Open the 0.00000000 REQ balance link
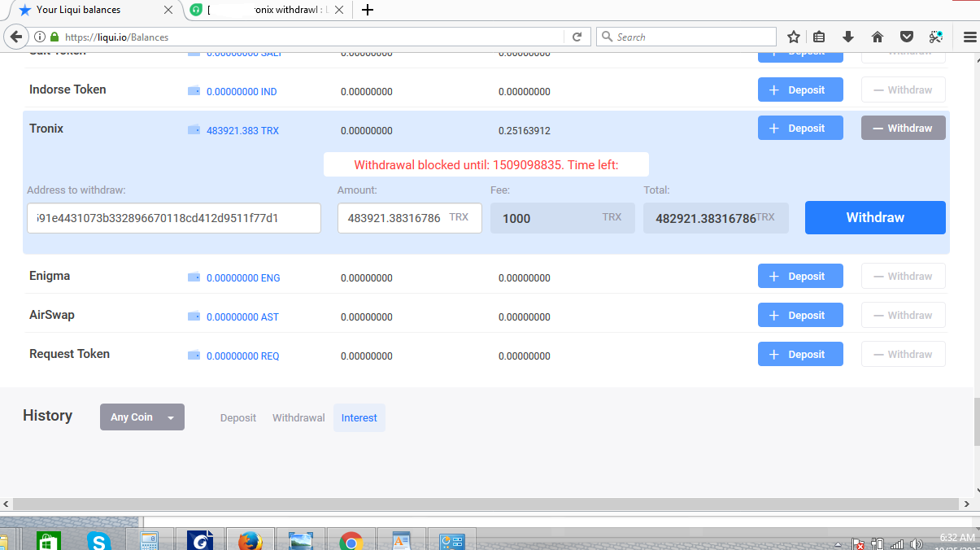 pos(243,356)
